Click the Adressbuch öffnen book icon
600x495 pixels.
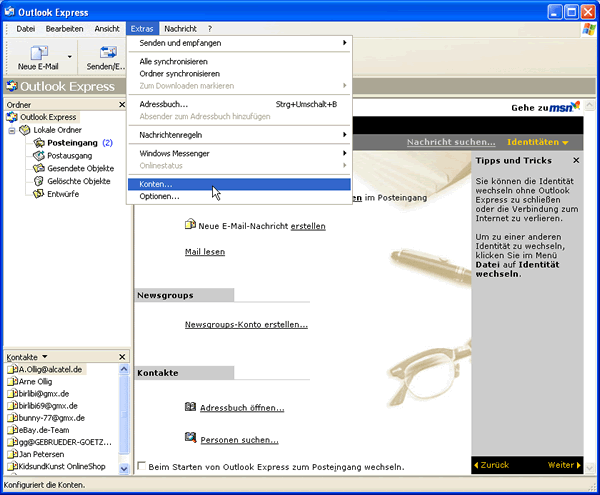tap(190, 407)
